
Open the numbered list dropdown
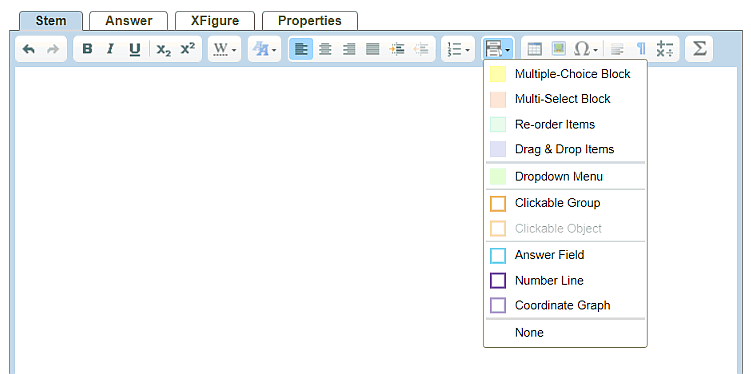(458, 49)
